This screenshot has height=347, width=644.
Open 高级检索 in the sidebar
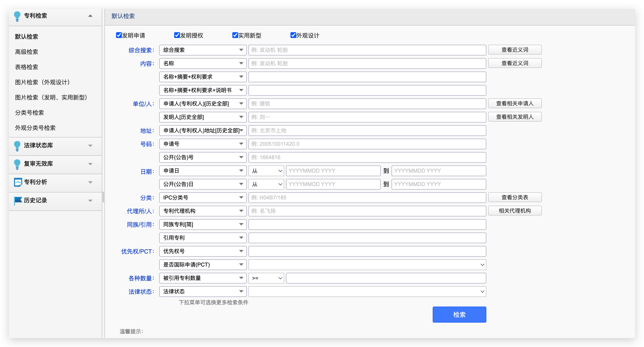click(x=27, y=52)
